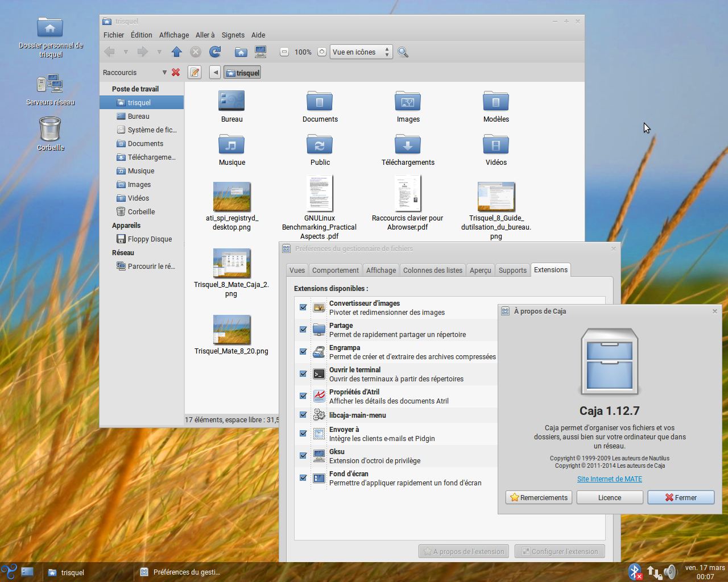Image resolution: width=728 pixels, height=582 pixels.
Task: Switch to the Comportement tab
Action: (x=336, y=270)
